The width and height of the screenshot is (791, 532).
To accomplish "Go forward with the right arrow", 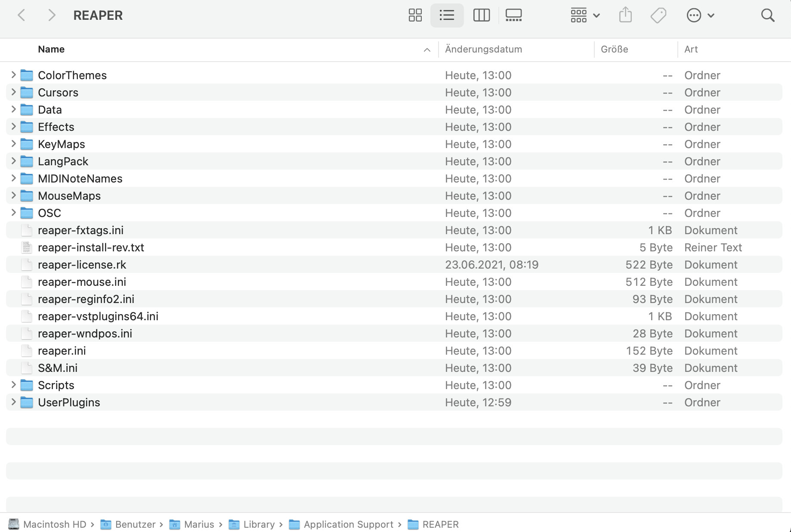I will point(52,15).
